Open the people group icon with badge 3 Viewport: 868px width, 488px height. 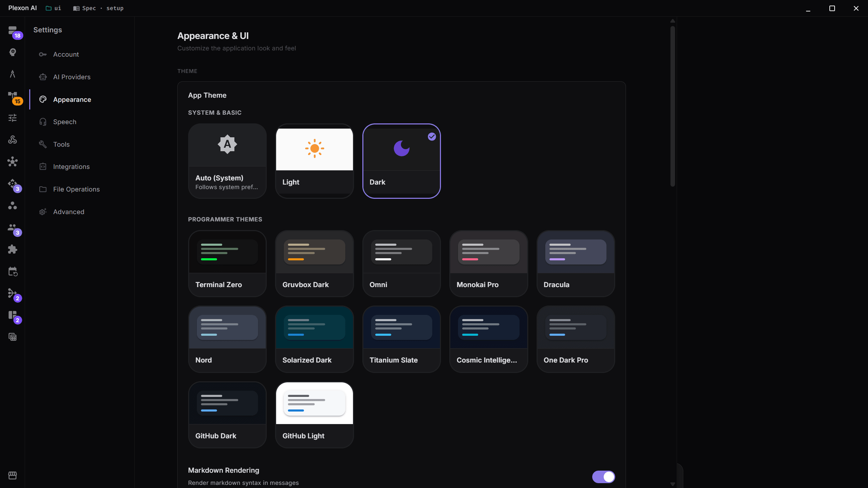pos(13,228)
